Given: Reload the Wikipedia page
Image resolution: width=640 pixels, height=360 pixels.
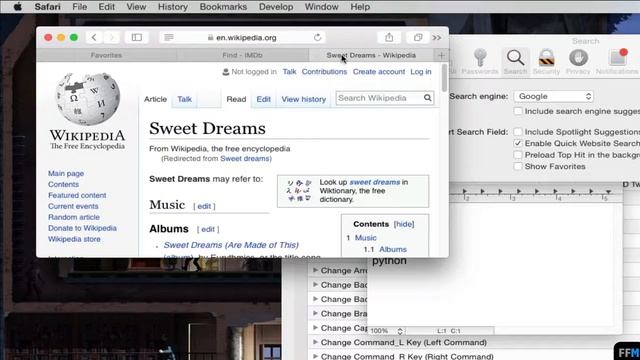Looking at the screenshot, I should click(x=318, y=38).
